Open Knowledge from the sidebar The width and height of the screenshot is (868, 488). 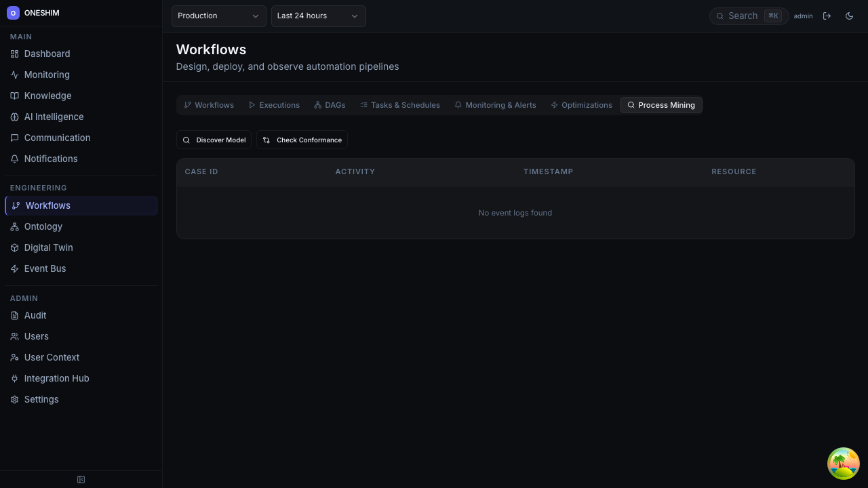coord(47,96)
